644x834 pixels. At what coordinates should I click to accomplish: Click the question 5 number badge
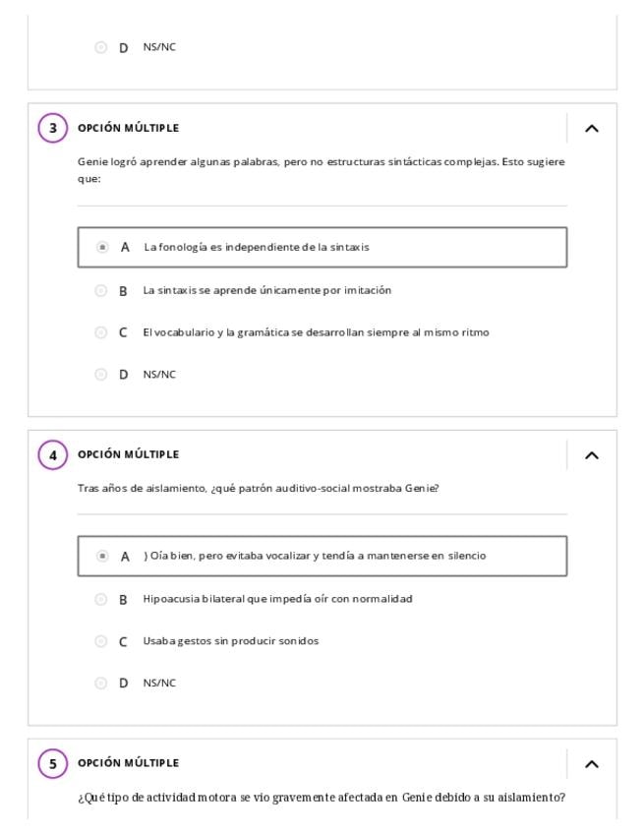53,764
